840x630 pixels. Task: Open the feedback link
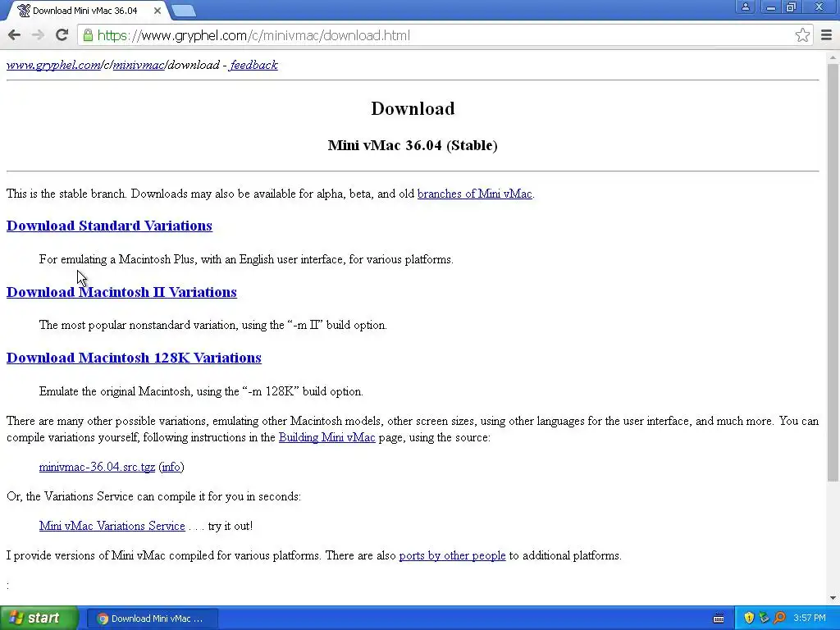(253, 65)
